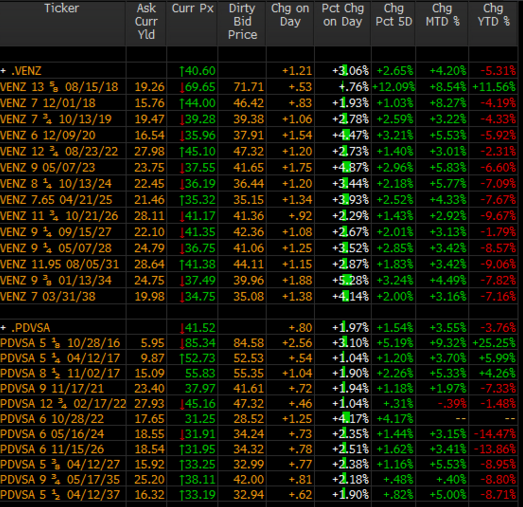
Task: Click the green bar on +5.28%
Action: click(347, 280)
